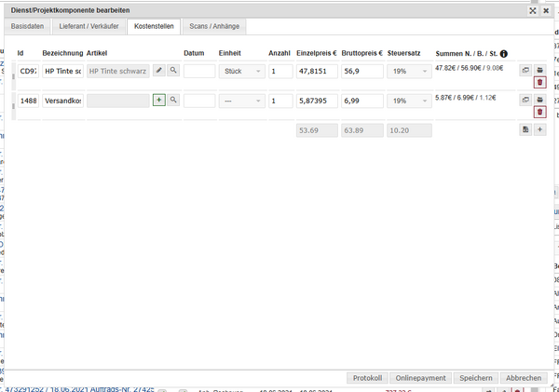Delete the HP Tinte row with trash icon
The image size is (559, 392).
point(539,84)
